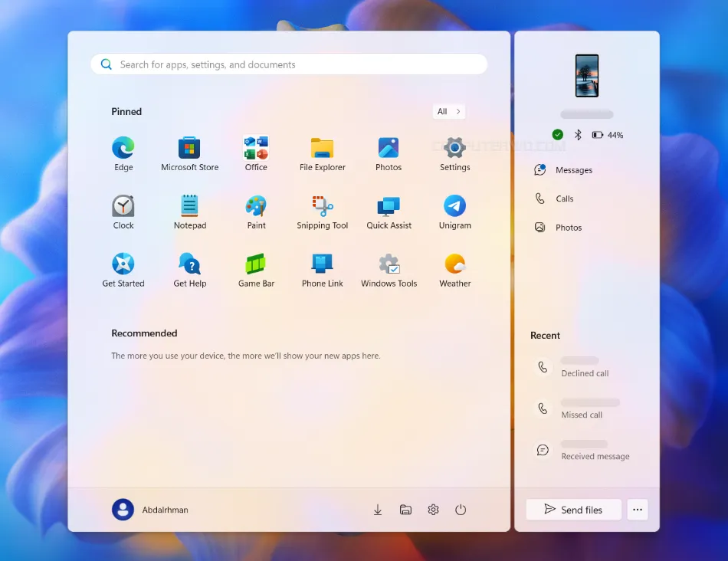Launch the Weather app
Screen dimensions: 728x561
(x=454, y=271)
